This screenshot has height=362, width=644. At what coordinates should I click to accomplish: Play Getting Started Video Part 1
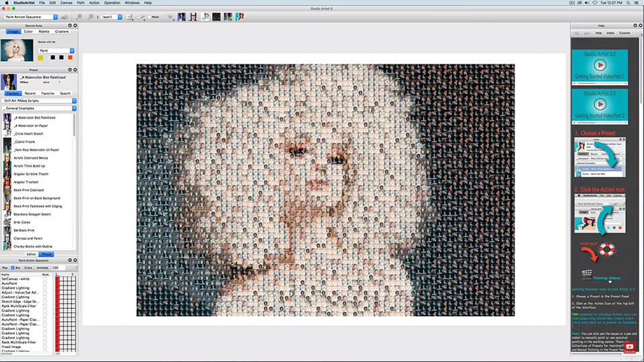[600, 65]
